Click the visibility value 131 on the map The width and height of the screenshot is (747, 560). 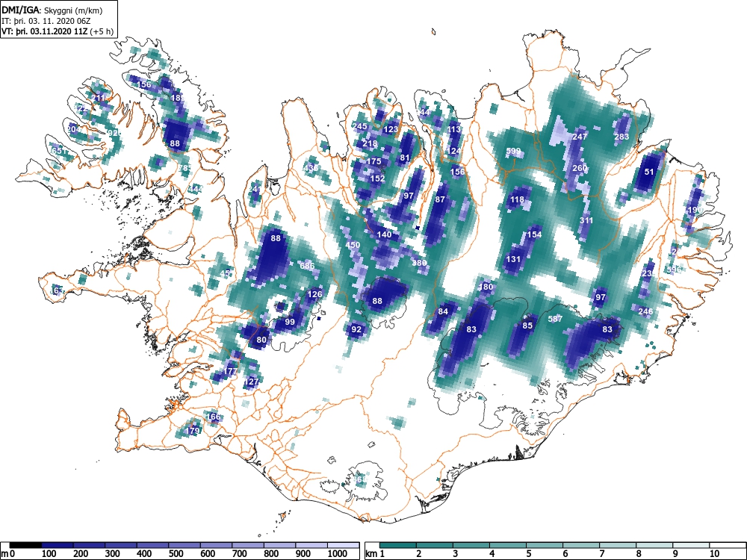514,260
